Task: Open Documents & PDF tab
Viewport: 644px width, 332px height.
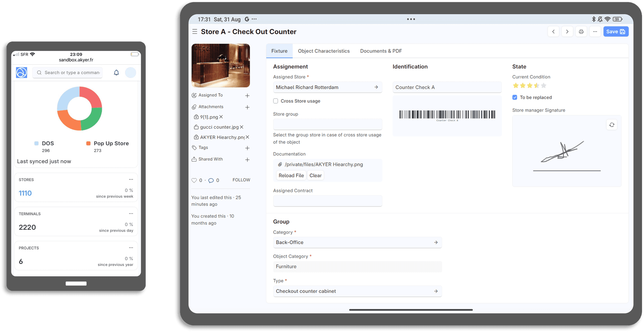Action: [381, 51]
